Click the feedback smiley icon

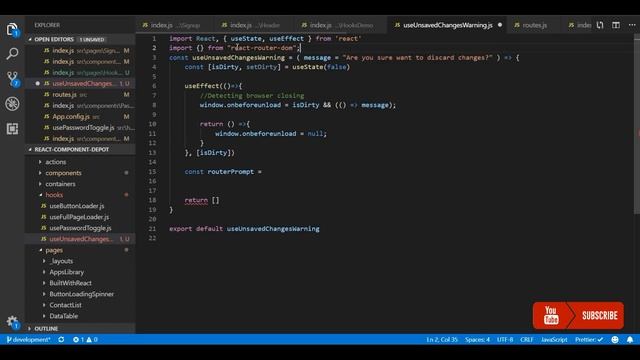click(615, 339)
